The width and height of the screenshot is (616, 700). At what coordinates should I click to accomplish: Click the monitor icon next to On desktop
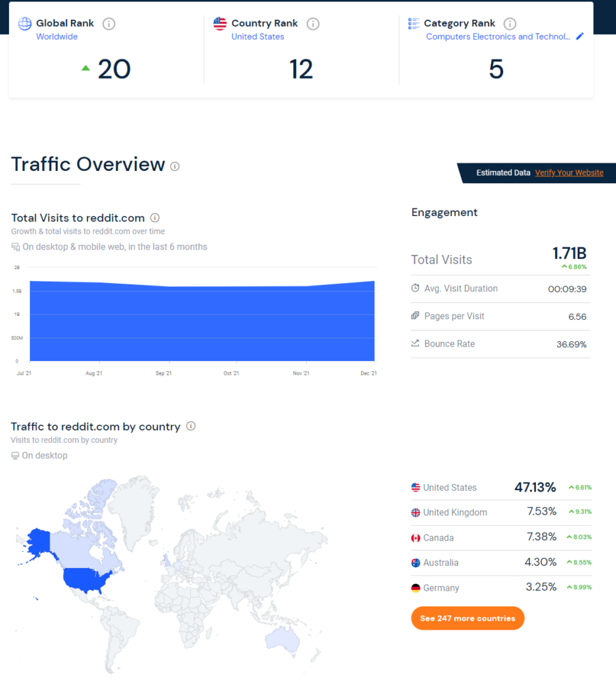(x=14, y=455)
